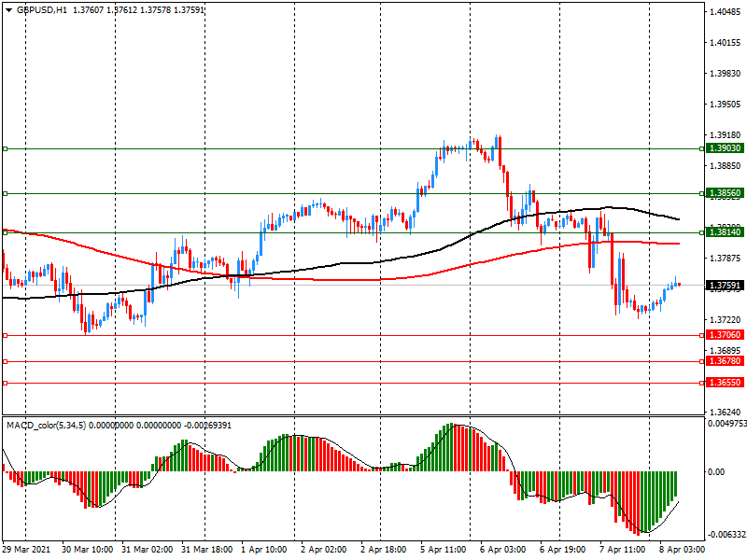Click the 5 Apr 11:00 time label
The image size is (747, 560).
tap(443, 550)
